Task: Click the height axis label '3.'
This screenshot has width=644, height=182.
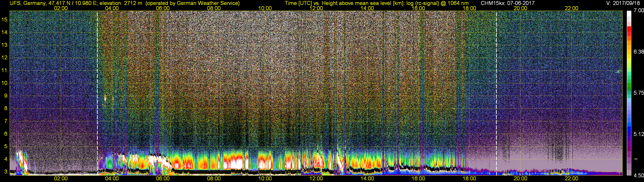Action: coord(6,172)
